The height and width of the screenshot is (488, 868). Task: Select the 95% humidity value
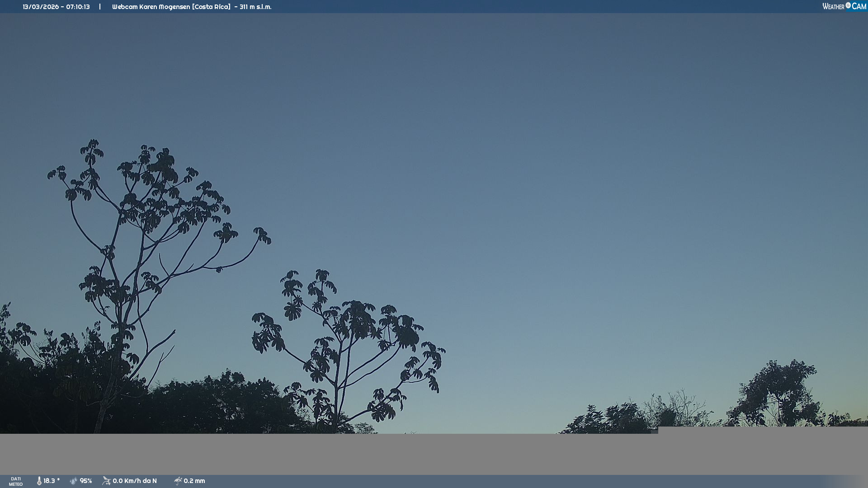point(86,481)
